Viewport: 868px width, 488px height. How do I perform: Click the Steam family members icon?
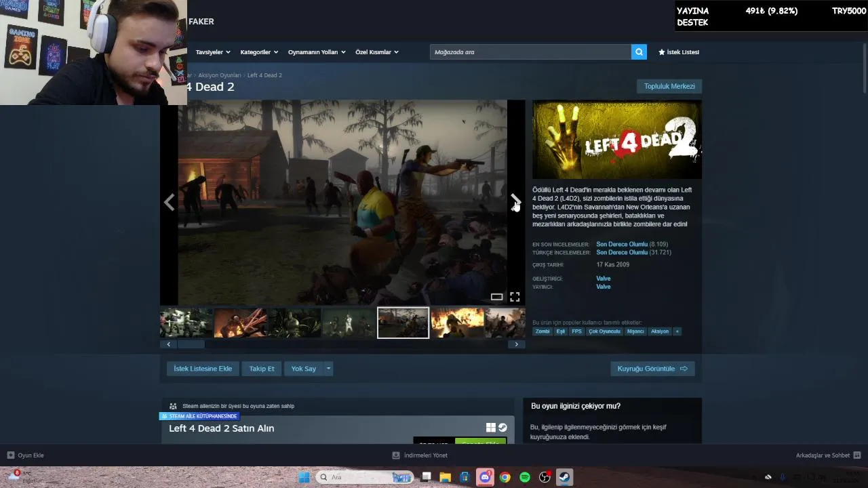point(174,406)
